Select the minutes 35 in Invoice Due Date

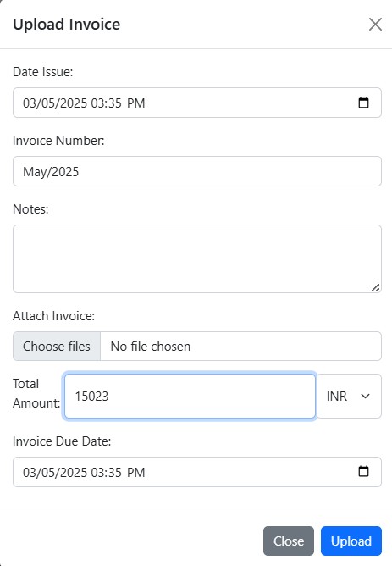pyautogui.click(x=114, y=472)
